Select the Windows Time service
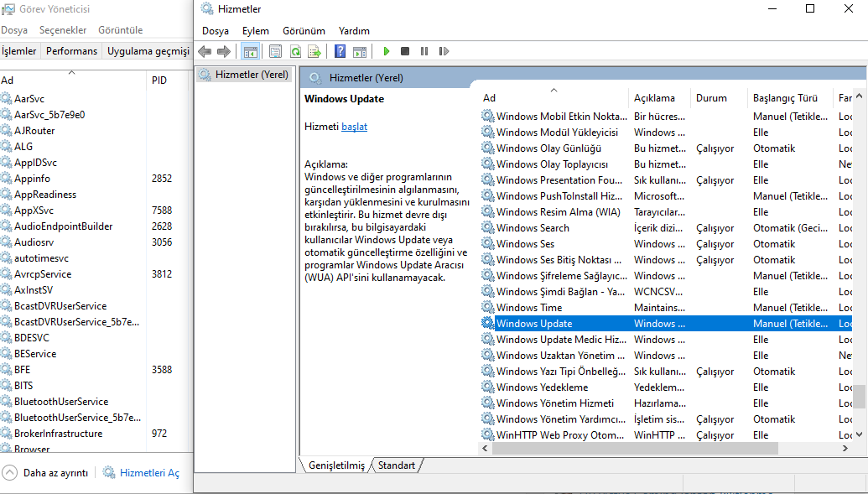Screen dimensions: 868x494 [x=667, y=307]
